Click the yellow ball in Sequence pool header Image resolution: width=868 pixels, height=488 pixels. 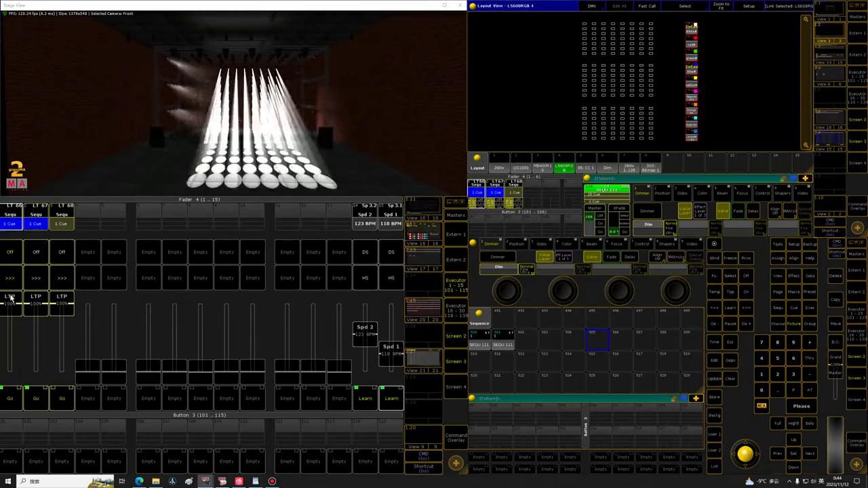coord(479,313)
